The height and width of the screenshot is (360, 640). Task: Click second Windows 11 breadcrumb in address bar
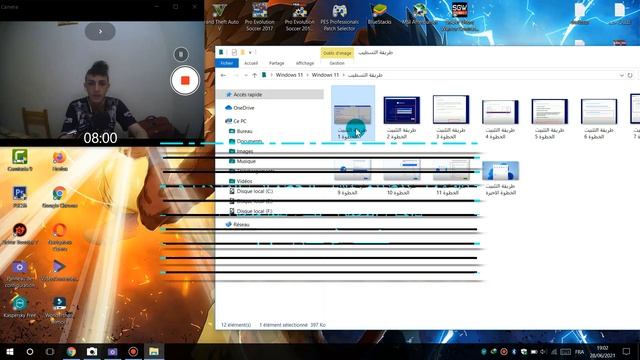[325, 75]
